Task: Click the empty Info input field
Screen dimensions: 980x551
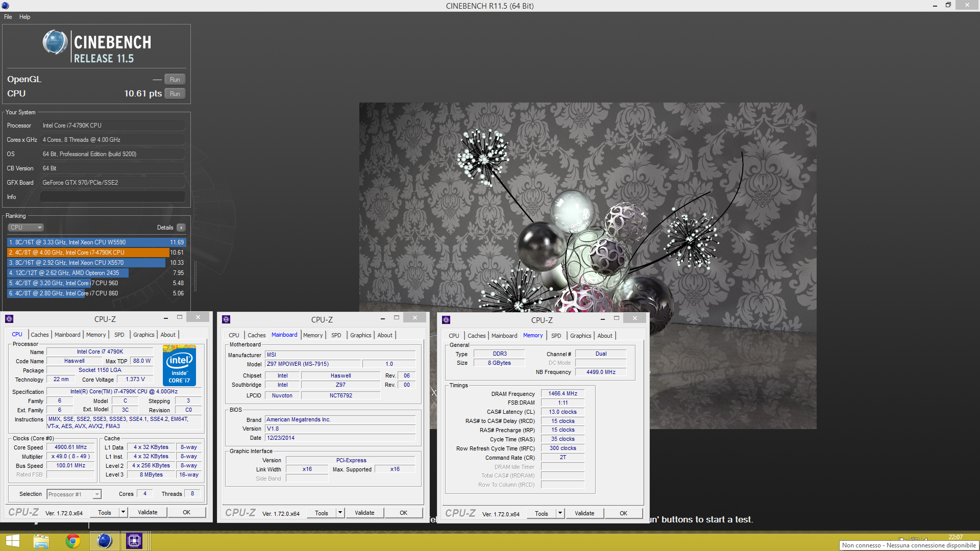Action: click(113, 197)
